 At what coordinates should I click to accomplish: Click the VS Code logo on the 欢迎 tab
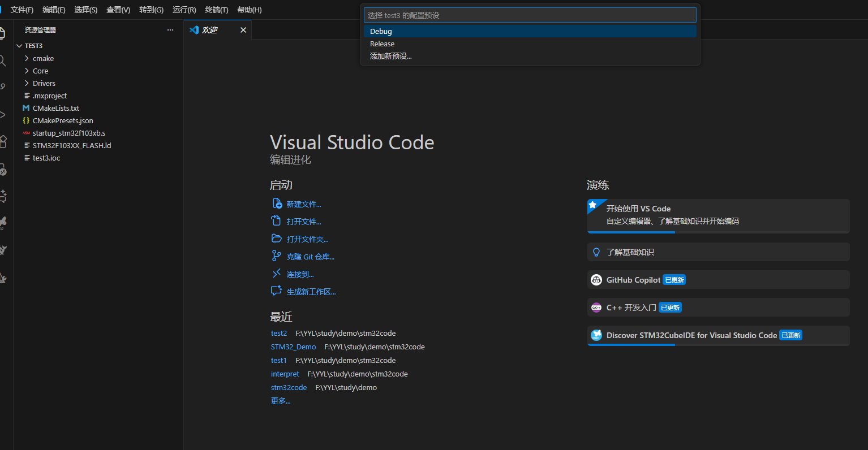click(x=194, y=30)
